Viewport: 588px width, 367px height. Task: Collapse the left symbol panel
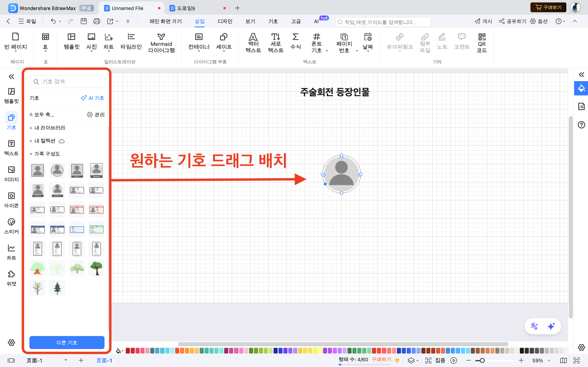click(11, 77)
